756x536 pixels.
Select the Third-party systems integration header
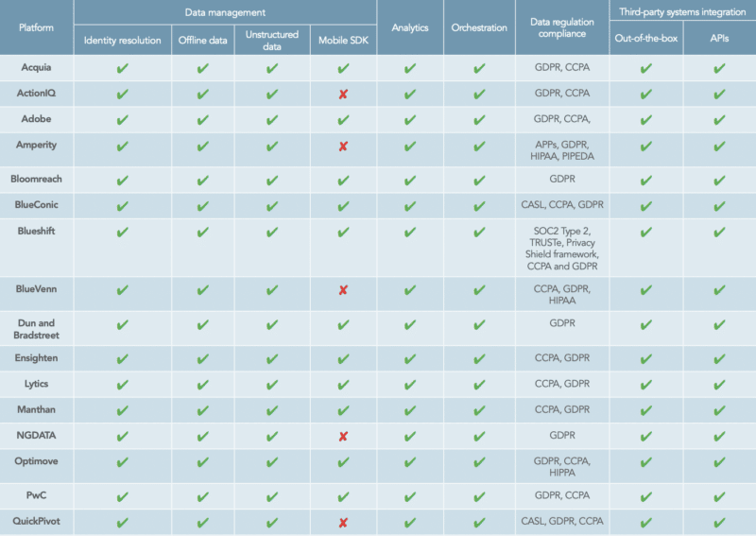[682, 12]
